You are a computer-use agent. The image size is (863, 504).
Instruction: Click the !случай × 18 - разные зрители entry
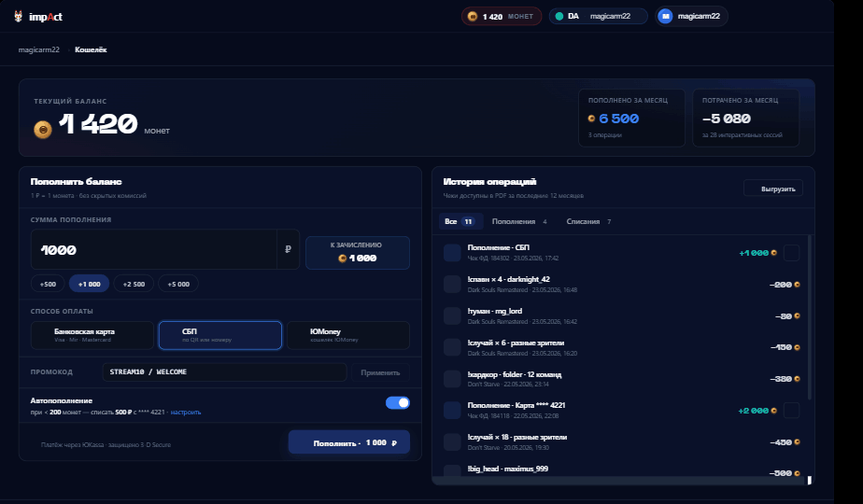click(x=622, y=441)
